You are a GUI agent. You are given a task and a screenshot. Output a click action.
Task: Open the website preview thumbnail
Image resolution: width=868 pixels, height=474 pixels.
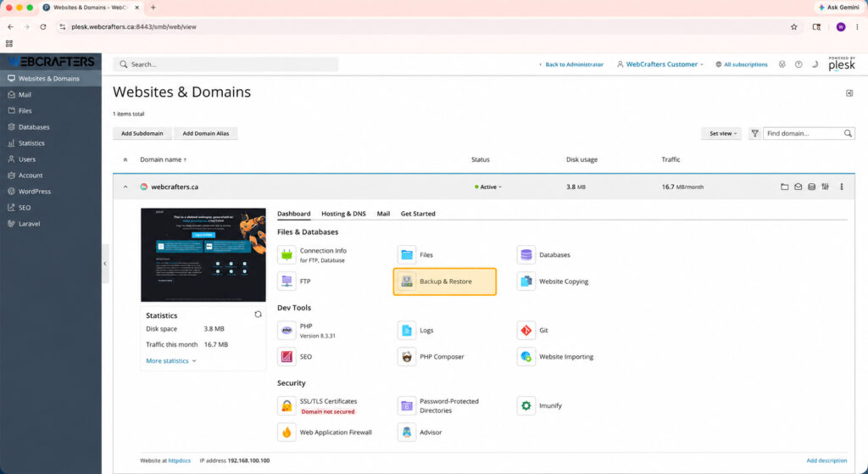coord(203,254)
